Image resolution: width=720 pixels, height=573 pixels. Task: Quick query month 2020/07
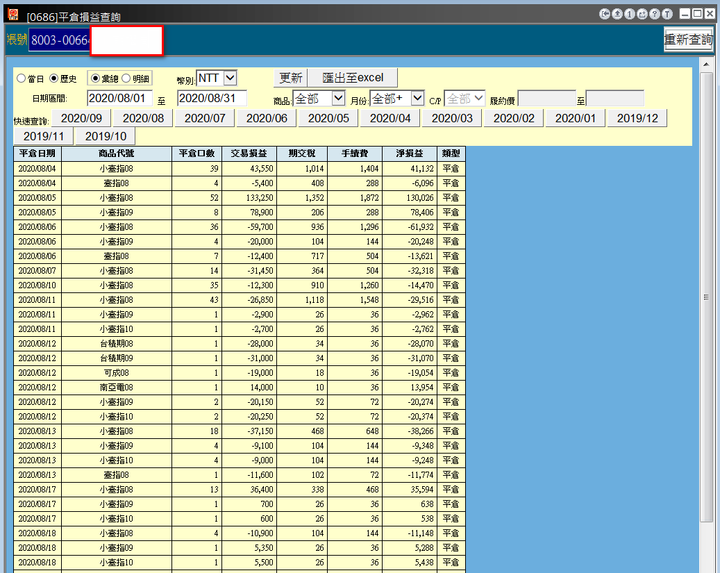pyautogui.click(x=205, y=118)
